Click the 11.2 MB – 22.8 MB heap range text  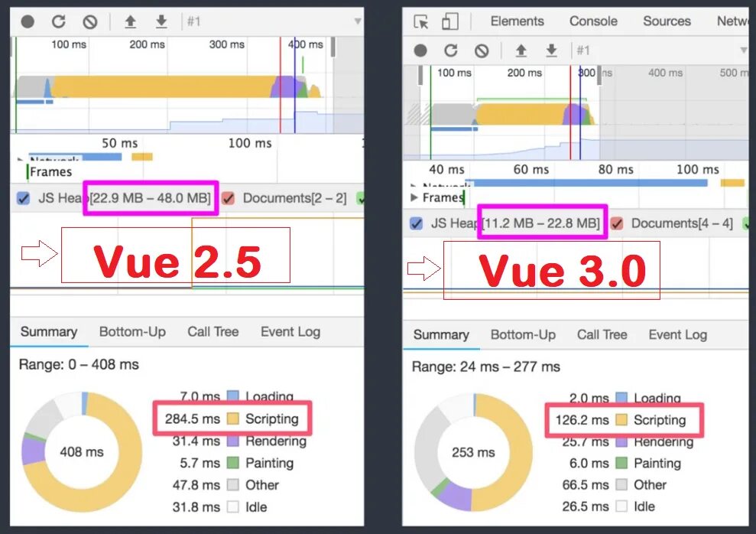tap(541, 223)
